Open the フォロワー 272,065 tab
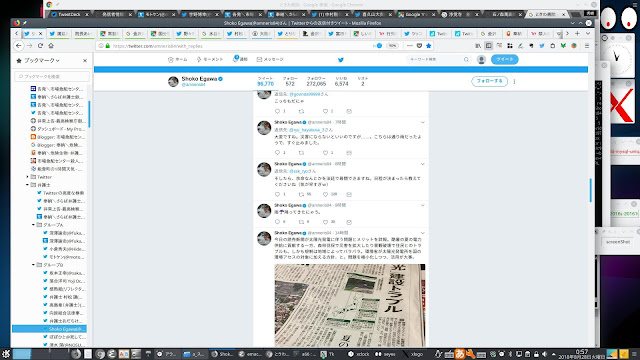This screenshot has height=360, width=640. click(x=316, y=82)
